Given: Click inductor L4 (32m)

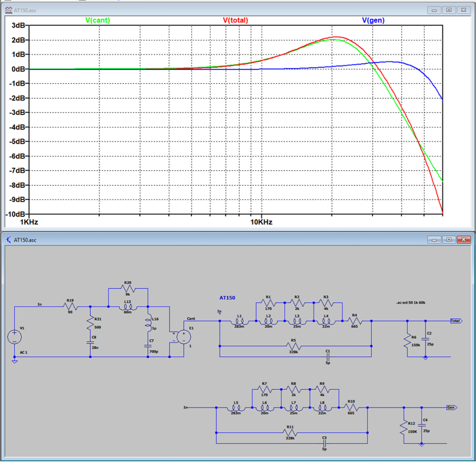Looking at the screenshot, I should [326, 321].
